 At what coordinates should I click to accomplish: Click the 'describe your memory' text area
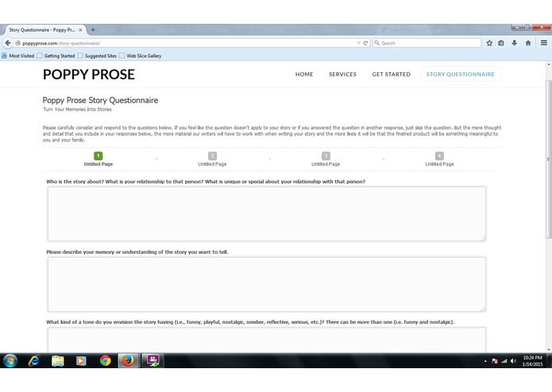pyautogui.click(x=267, y=284)
